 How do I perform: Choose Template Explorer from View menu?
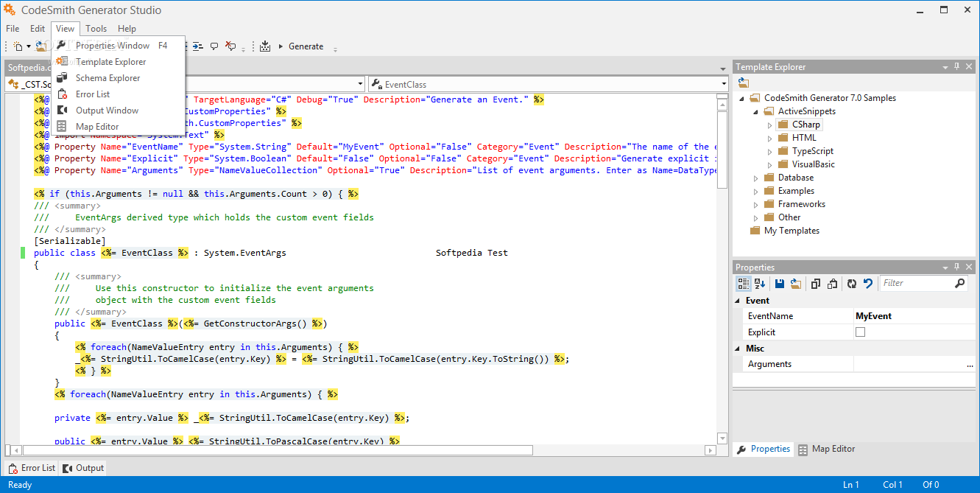[118, 62]
